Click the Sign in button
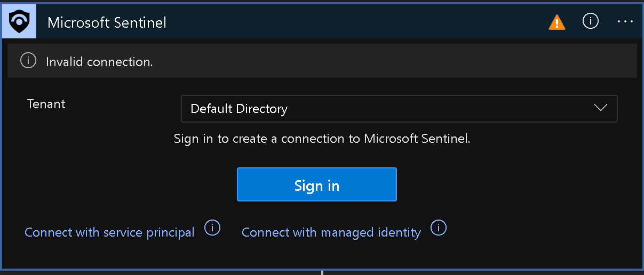The height and width of the screenshot is (275, 644). 317,184
